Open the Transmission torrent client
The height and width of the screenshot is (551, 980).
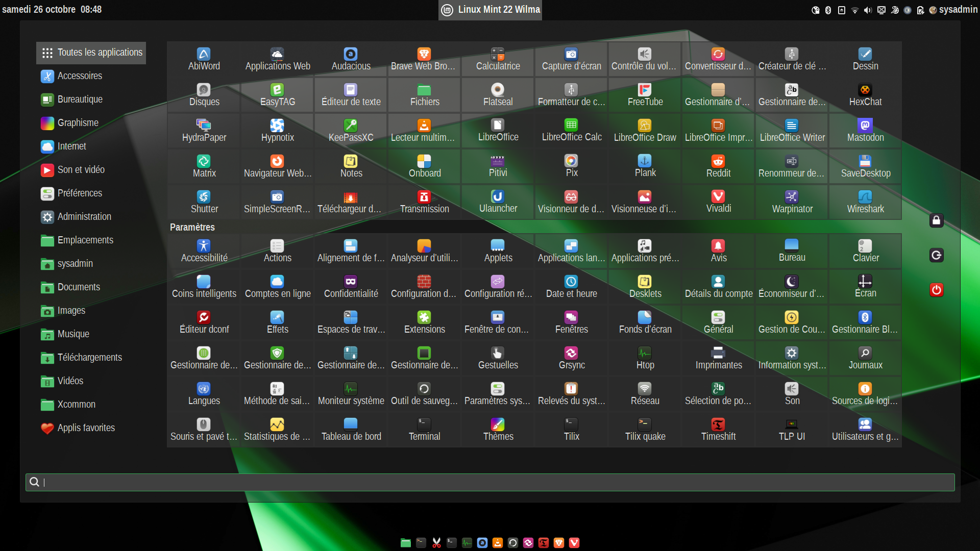click(x=424, y=202)
